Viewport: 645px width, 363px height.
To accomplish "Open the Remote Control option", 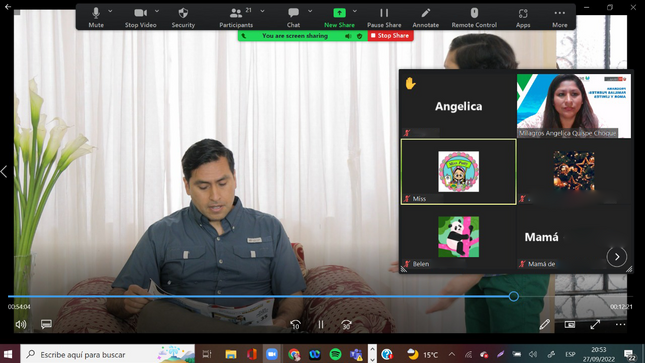I will pos(474,17).
